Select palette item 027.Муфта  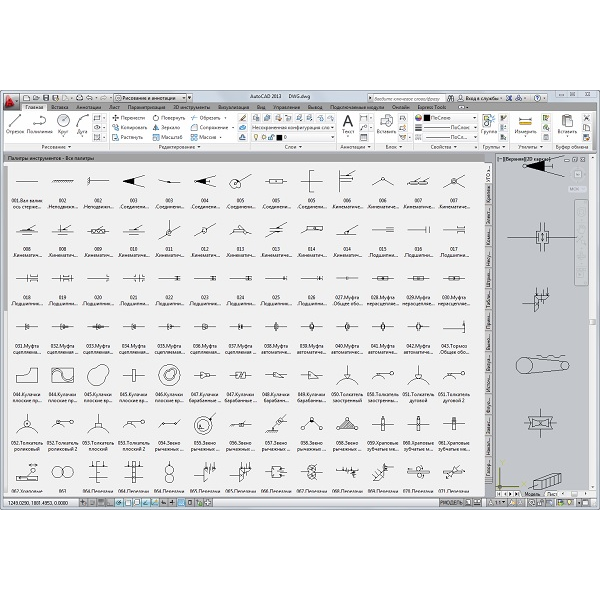pos(347,290)
